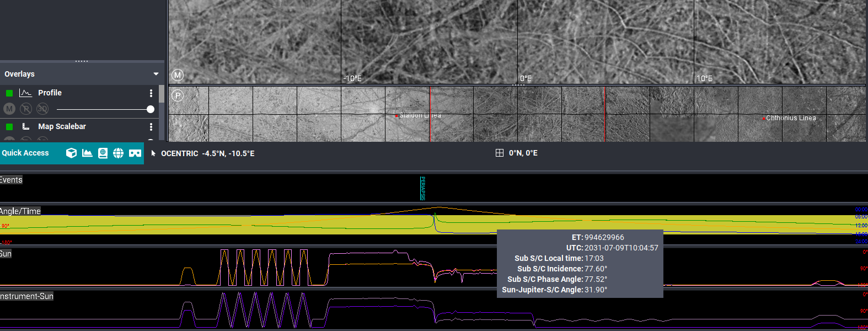Open the 3D cube Quick Access icon
868x331 pixels.
[x=71, y=153]
